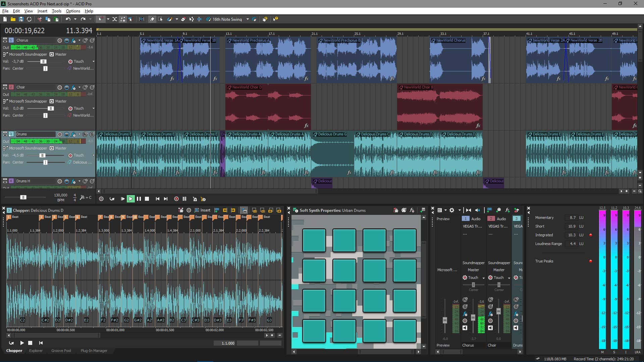The height and width of the screenshot is (362, 644).
Task: Click the Draw (pencil) tool icon
Action: [x=152, y=19]
